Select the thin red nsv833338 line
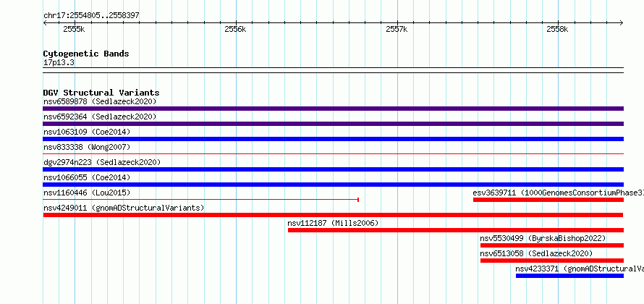The width and height of the screenshot is (644, 304). (333, 154)
